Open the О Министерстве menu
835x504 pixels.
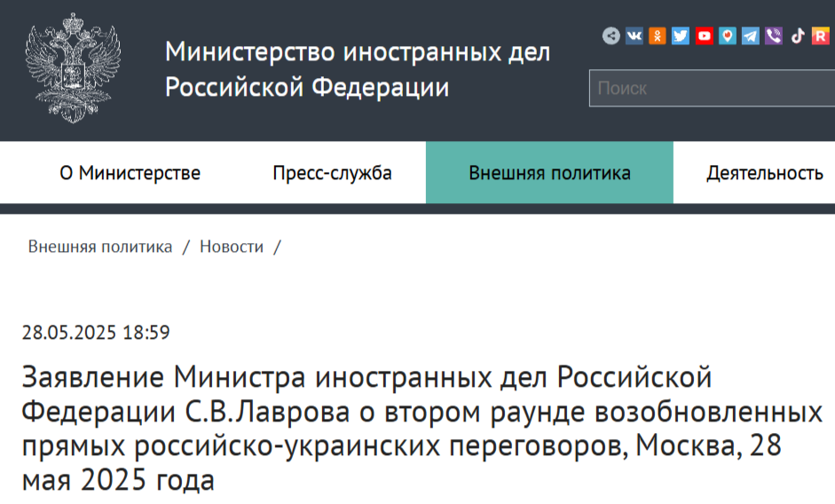pyautogui.click(x=130, y=173)
